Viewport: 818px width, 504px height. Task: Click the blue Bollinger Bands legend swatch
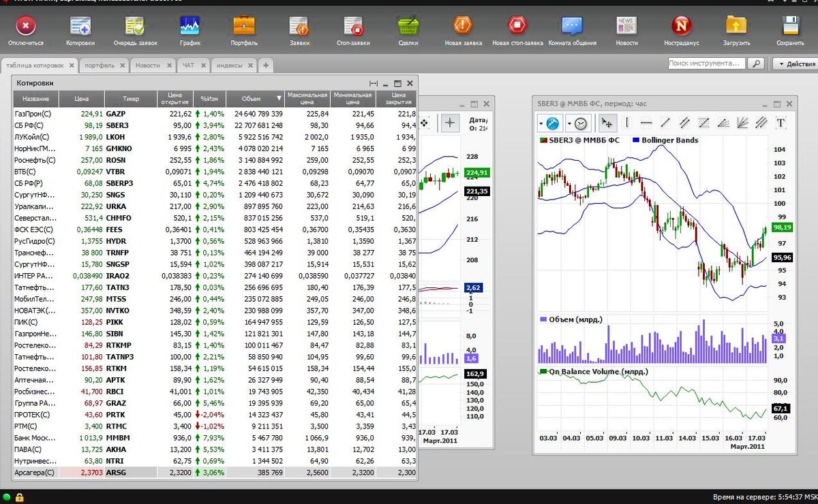(x=635, y=140)
